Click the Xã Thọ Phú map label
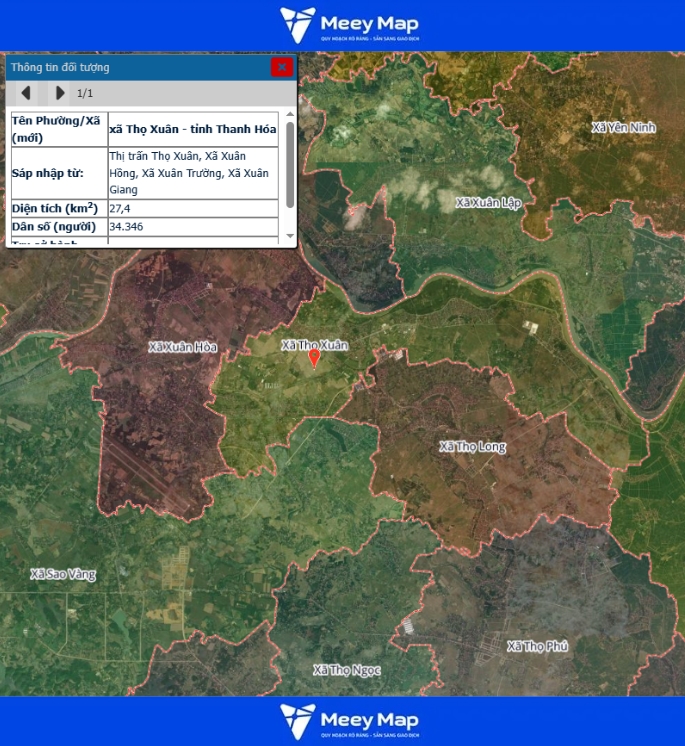The image size is (685, 746). pos(537,646)
